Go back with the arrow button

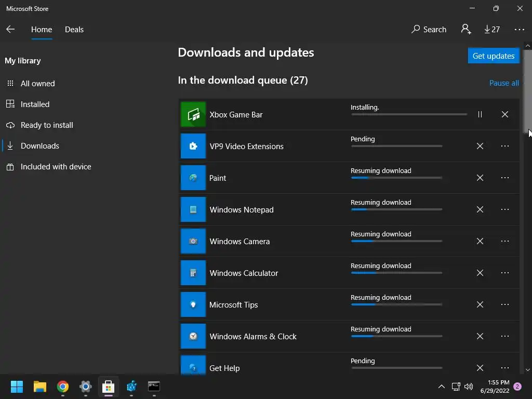tap(10, 29)
